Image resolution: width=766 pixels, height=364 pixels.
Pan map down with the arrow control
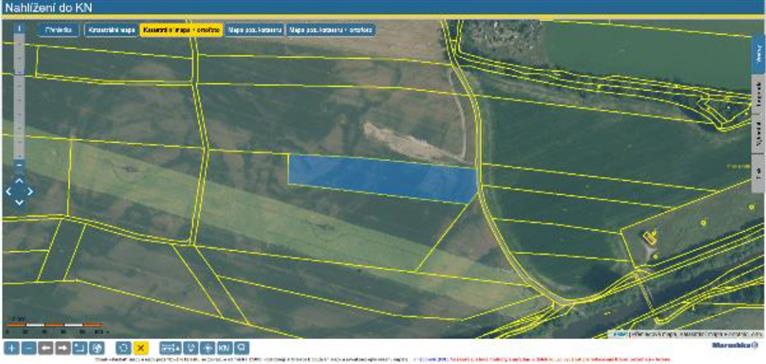click(19, 202)
